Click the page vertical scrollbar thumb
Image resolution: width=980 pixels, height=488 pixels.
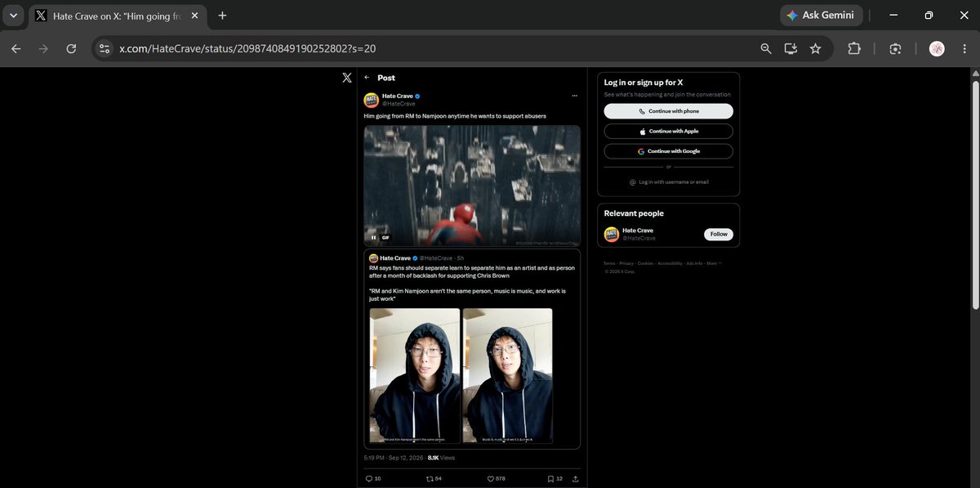tap(975, 195)
